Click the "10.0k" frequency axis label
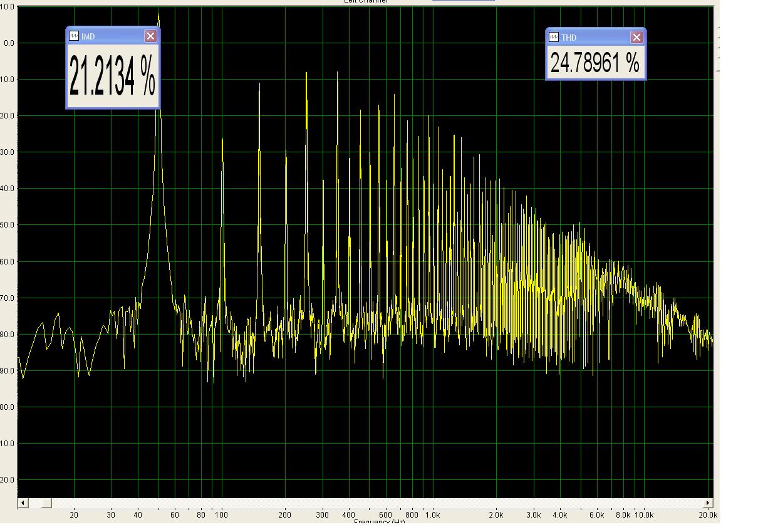 tap(644, 515)
